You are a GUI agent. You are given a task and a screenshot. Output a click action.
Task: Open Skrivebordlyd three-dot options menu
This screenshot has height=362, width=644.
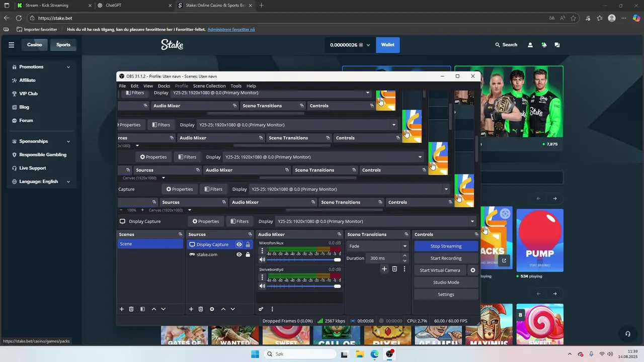262,278
